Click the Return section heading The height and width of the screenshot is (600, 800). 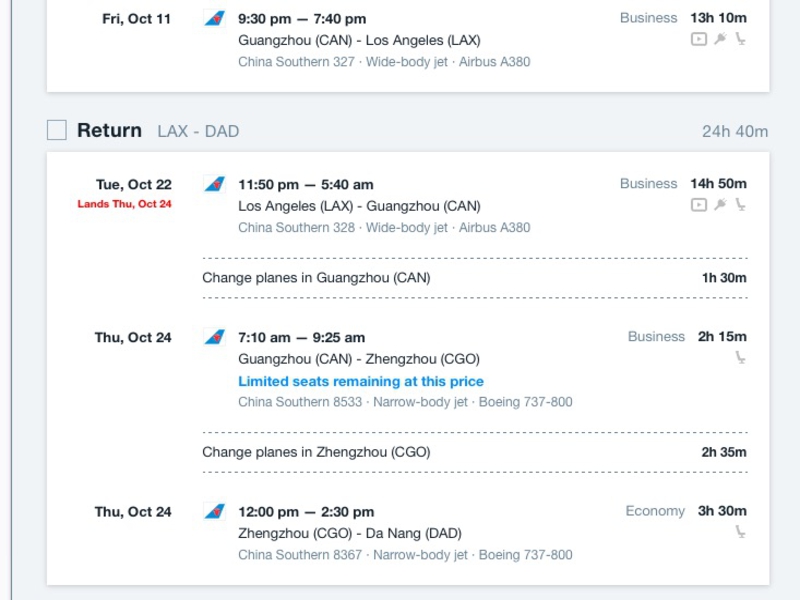(x=109, y=131)
